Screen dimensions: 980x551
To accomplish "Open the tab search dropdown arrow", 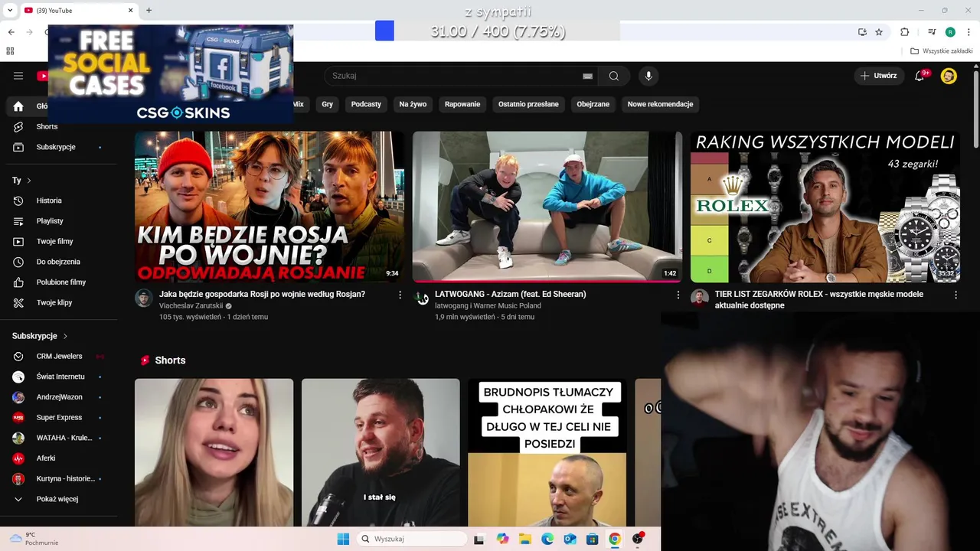I will pos(10,10).
